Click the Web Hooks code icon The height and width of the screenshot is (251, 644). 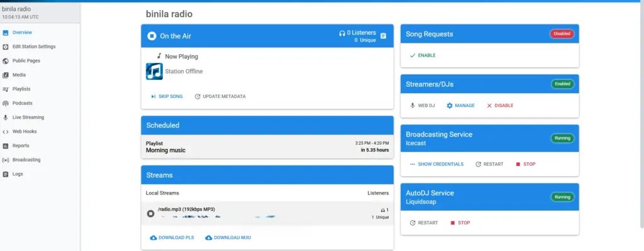point(5,132)
